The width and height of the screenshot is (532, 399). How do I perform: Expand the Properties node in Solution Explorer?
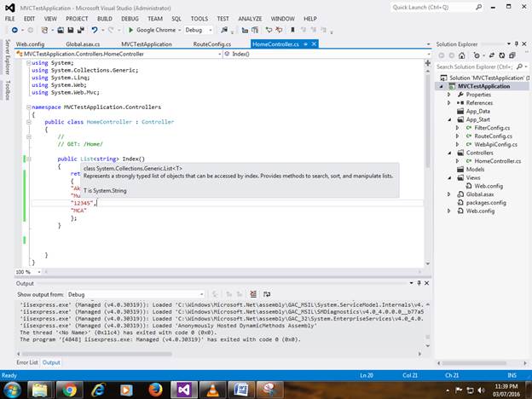pos(449,95)
